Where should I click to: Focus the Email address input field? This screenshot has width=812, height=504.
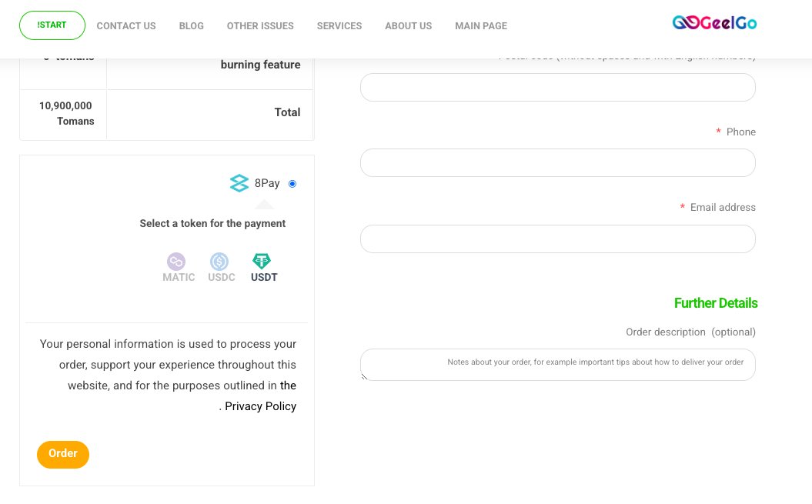558,239
